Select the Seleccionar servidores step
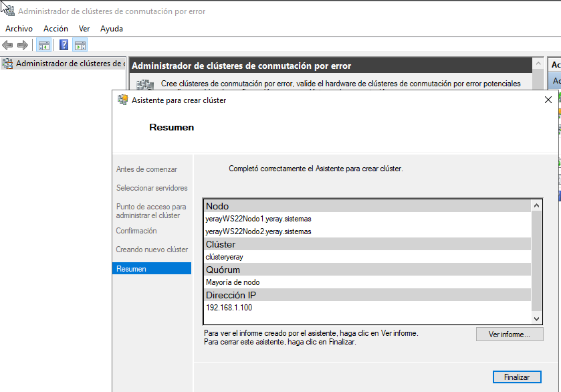The image size is (561, 392). click(x=152, y=188)
